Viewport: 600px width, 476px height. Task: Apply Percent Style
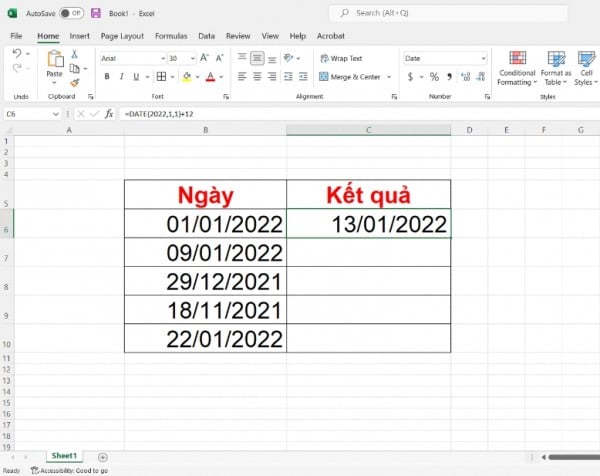[434, 77]
